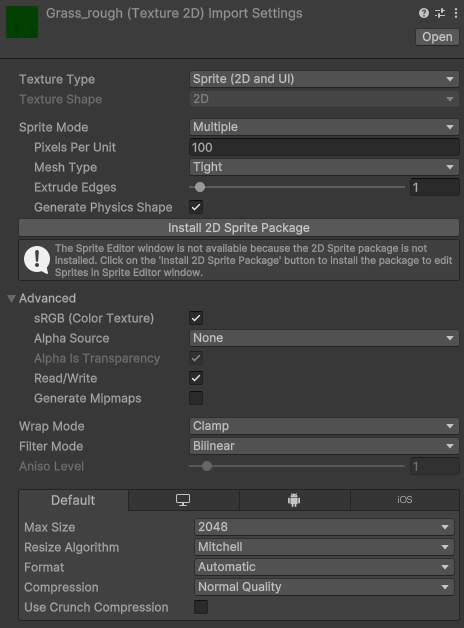Open the Compression quality dropdown
Image resolution: width=464 pixels, height=628 pixels.
click(324, 587)
